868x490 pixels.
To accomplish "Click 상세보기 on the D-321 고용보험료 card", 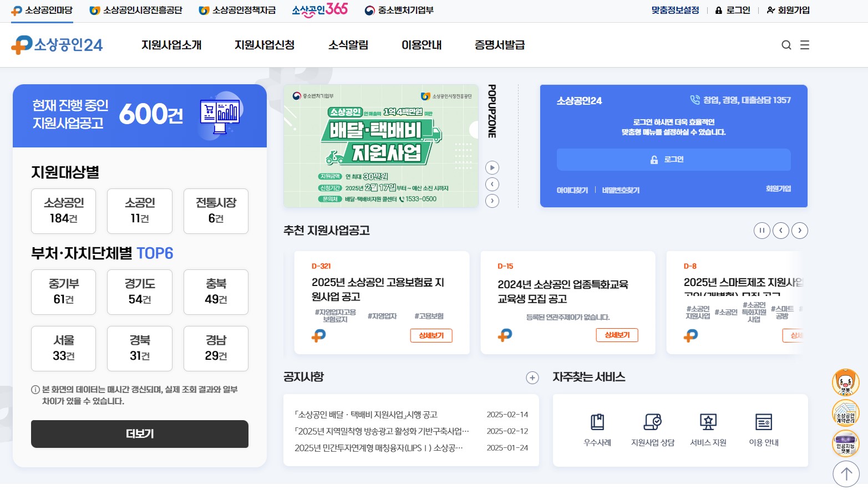I will 432,335.
